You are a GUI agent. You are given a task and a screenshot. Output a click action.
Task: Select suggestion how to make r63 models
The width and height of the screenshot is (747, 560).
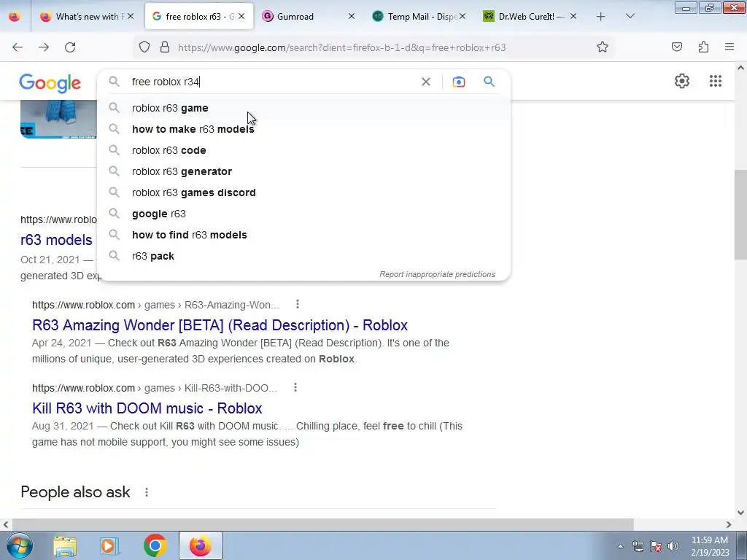303,129
